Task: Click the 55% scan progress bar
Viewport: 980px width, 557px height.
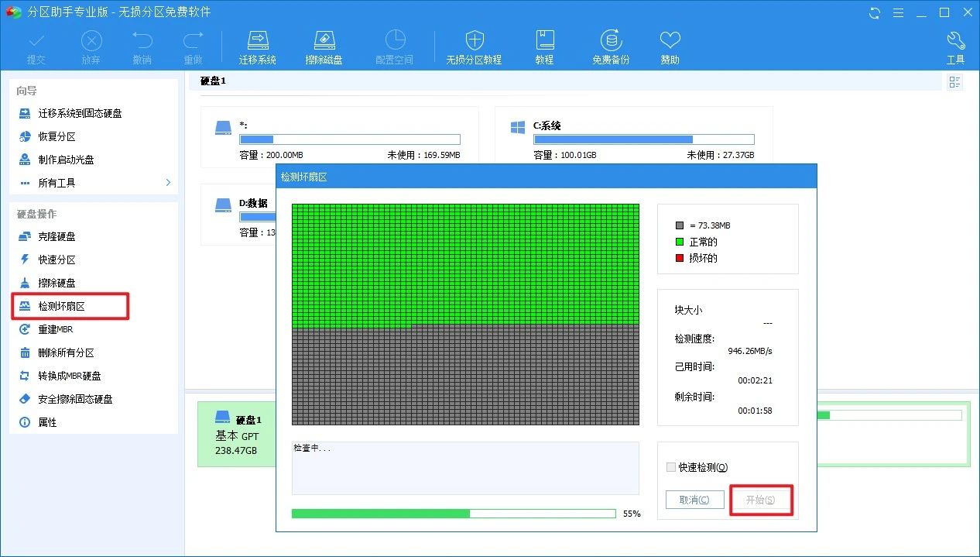Action: point(452,513)
